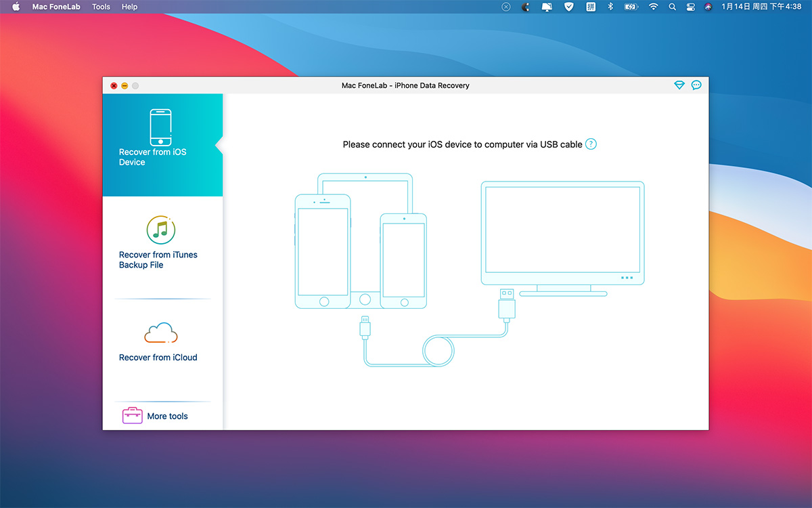Click the shield security menu bar icon
This screenshot has height=508, width=812.
569,7
